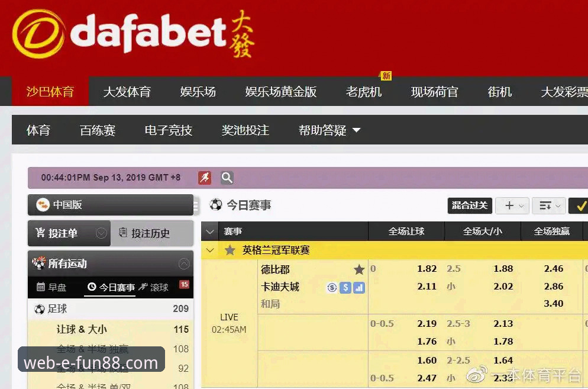The height and width of the screenshot is (389, 588).
Task: Open the 帮助答疑 dropdown
Action: click(x=329, y=130)
